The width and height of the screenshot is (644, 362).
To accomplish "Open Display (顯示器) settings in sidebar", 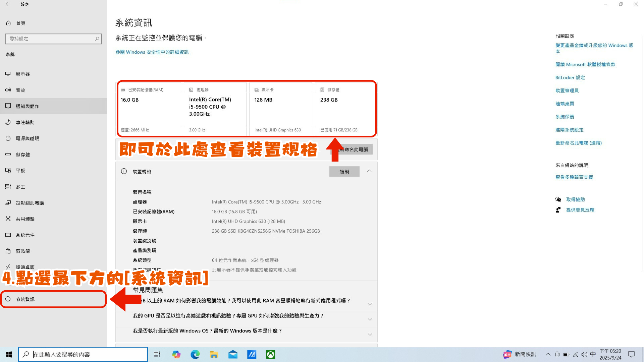I will click(22, 74).
